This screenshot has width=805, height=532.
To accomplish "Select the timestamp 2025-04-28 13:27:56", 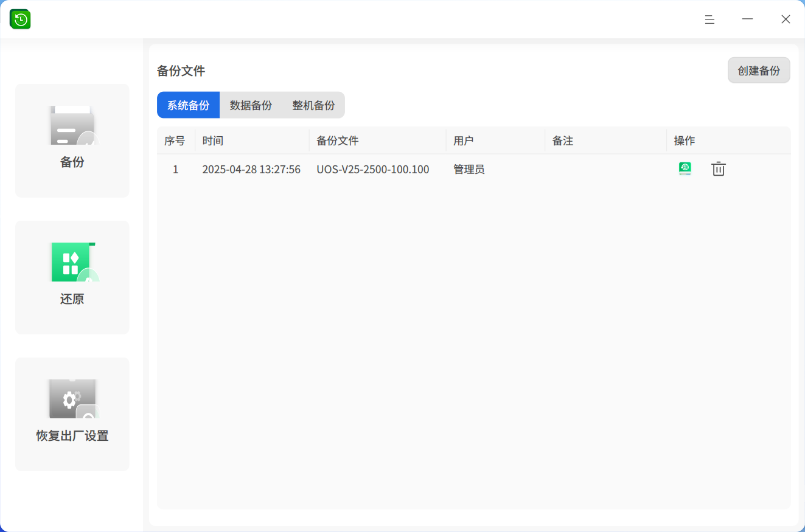I will pos(251,170).
